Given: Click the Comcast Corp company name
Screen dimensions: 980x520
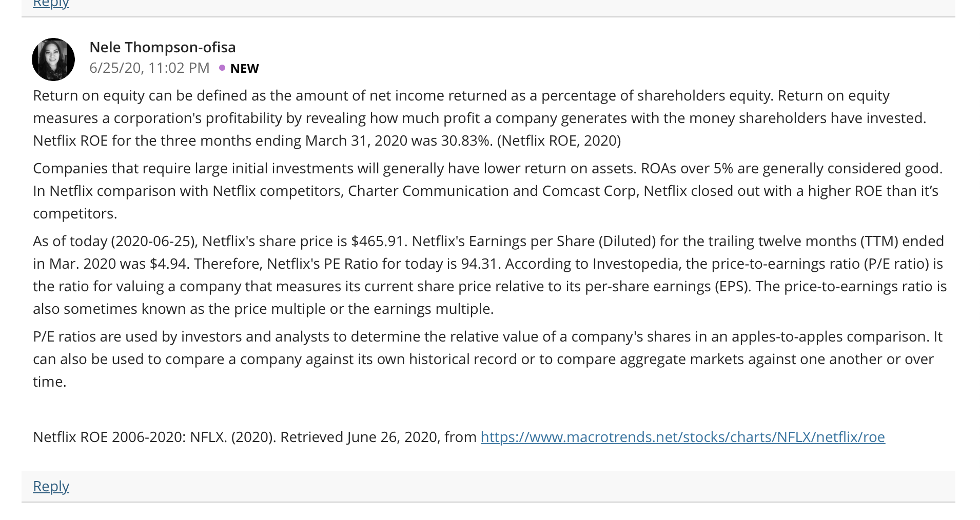Looking at the screenshot, I should click(x=589, y=191).
